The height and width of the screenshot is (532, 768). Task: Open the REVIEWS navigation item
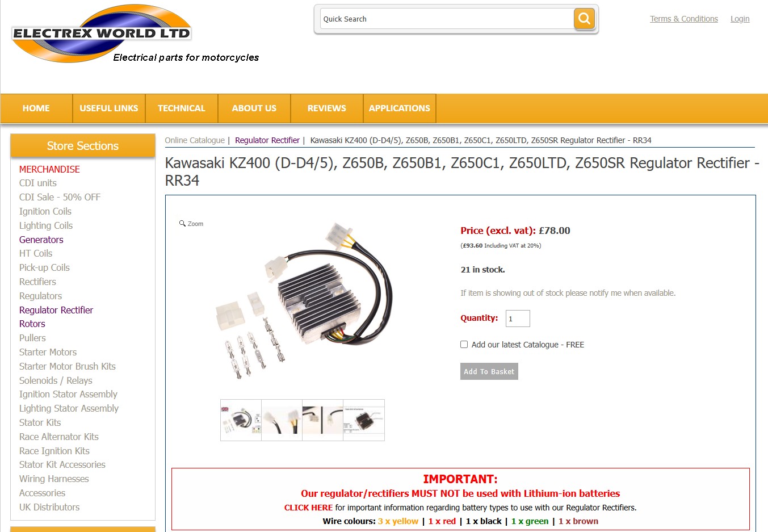[x=327, y=108]
